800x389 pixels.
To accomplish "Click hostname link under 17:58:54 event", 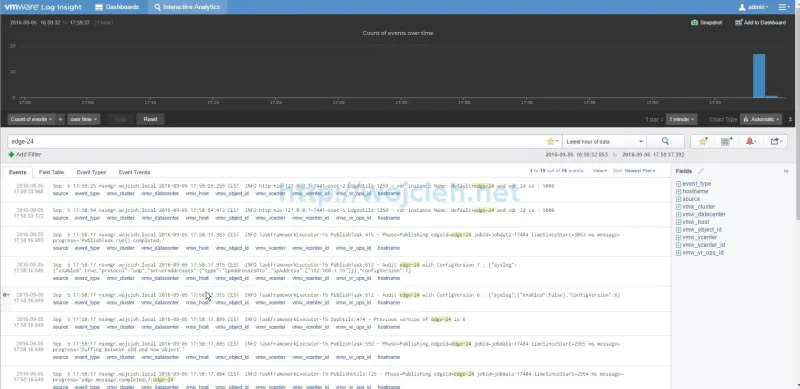I will [389, 218].
